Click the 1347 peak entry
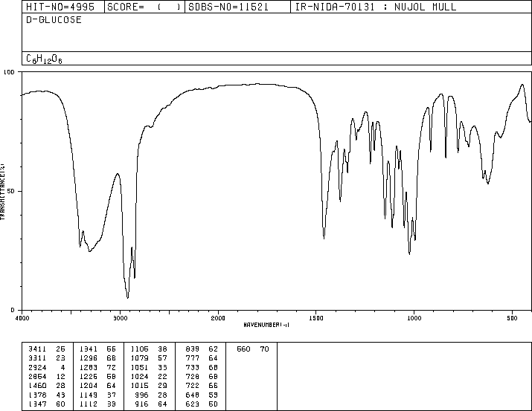This screenshot has width=532, height=411. pyautogui.click(x=37, y=404)
